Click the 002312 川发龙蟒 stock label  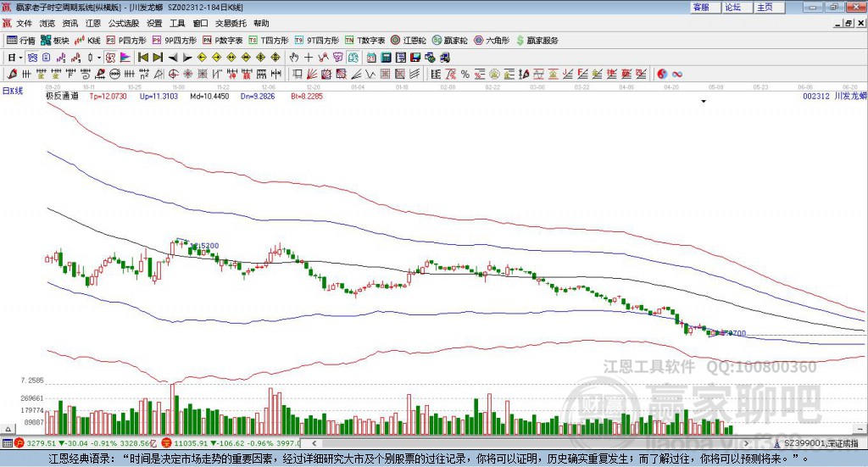(834, 97)
